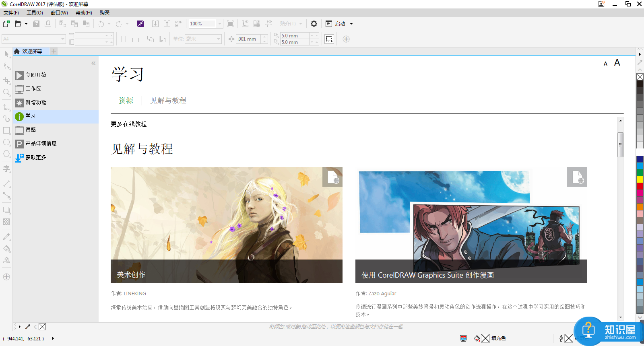Expand the 启动 launcher dropdown

click(351, 24)
